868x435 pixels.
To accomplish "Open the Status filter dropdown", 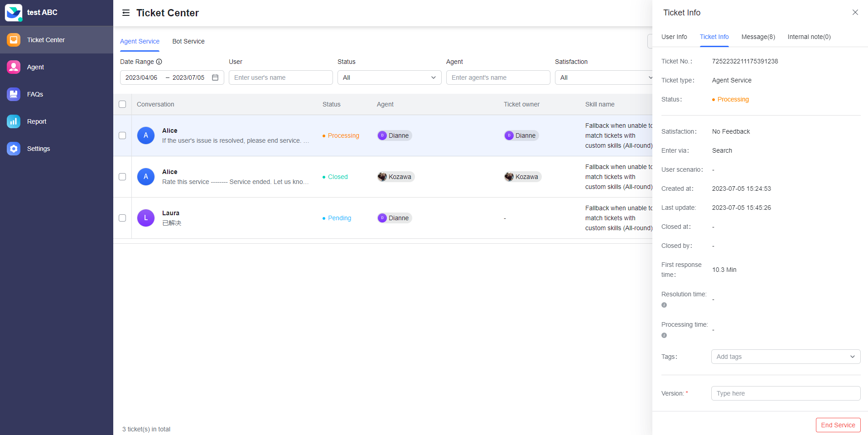I will click(389, 77).
